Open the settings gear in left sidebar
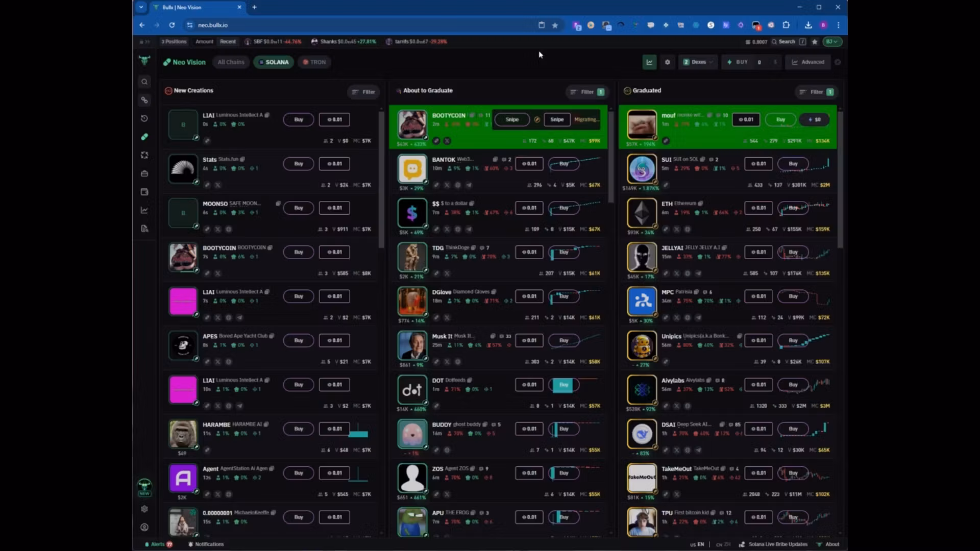 click(144, 509)
